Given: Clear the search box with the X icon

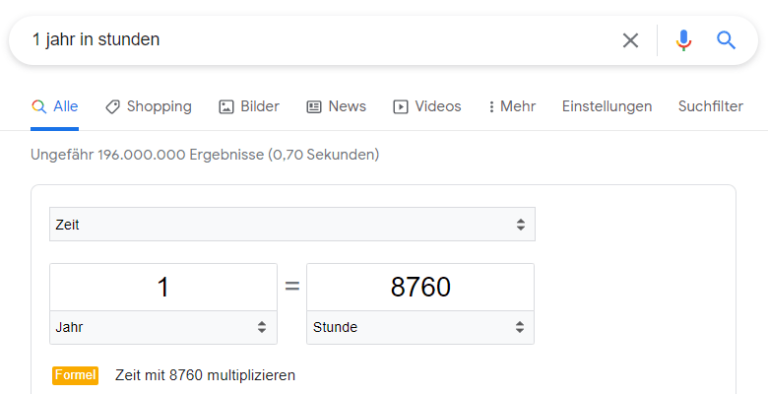Looking at the screenshot, I should tap(630, 40).
